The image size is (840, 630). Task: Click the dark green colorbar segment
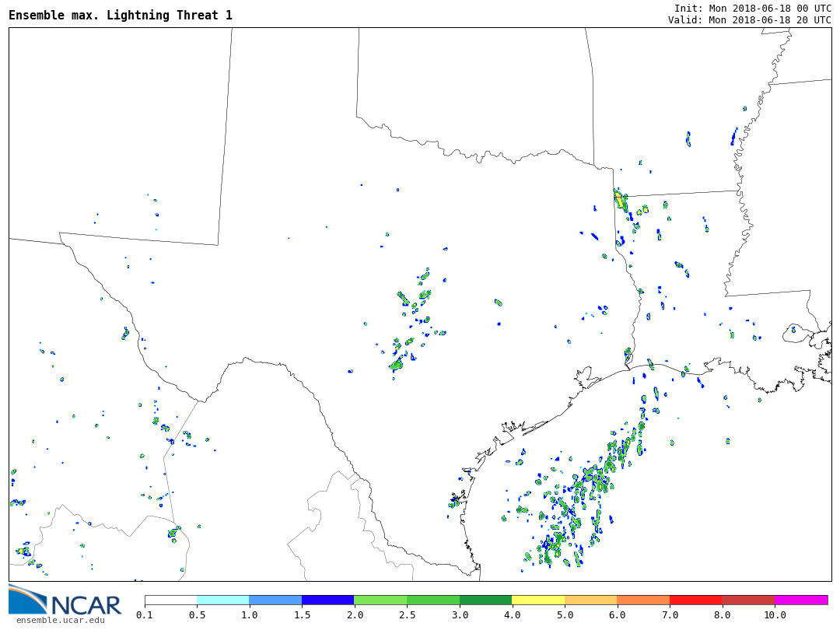coord(485,600)
